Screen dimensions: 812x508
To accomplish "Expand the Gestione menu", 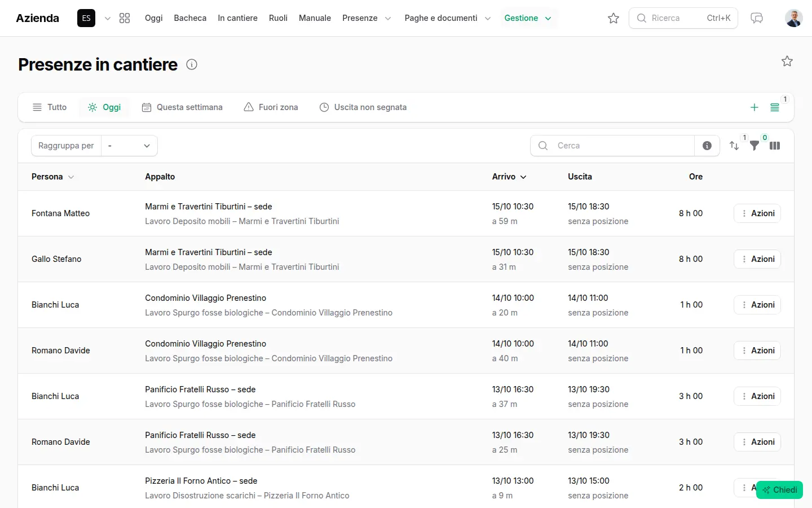I will click(528, 18).
